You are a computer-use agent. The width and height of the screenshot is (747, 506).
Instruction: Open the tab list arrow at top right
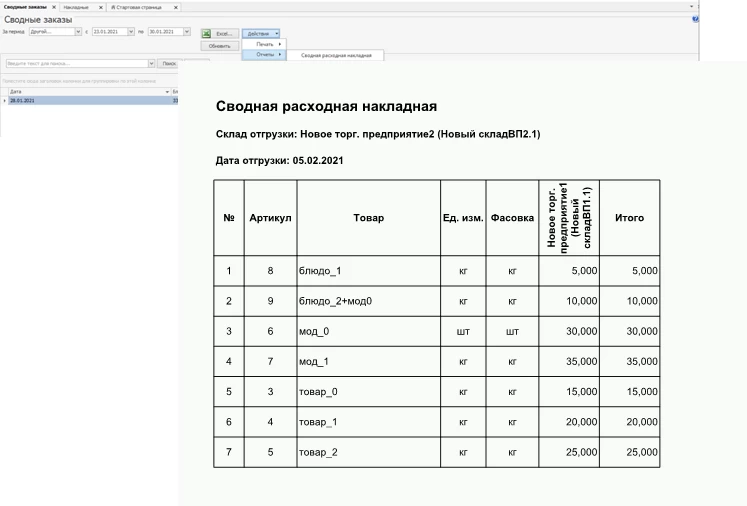(x=692, y=6)
